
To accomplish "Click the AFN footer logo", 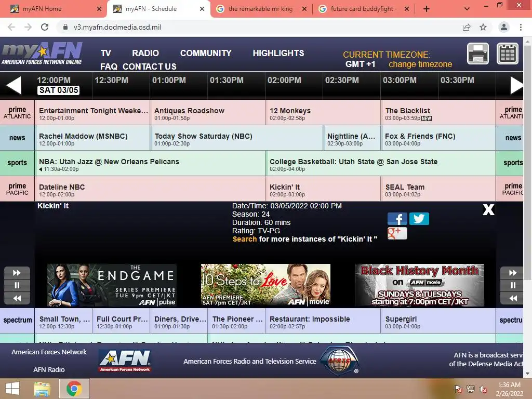I will pyautogui.click(x=125, y=361).
